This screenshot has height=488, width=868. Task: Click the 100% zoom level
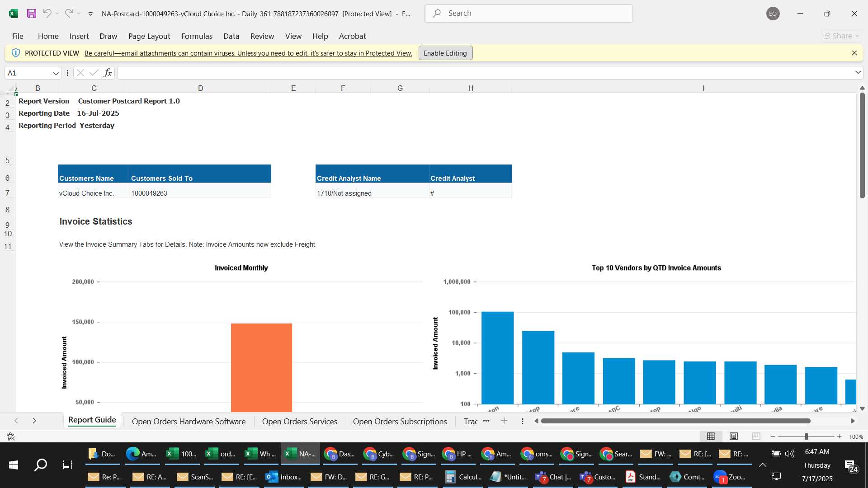[856, 436]
